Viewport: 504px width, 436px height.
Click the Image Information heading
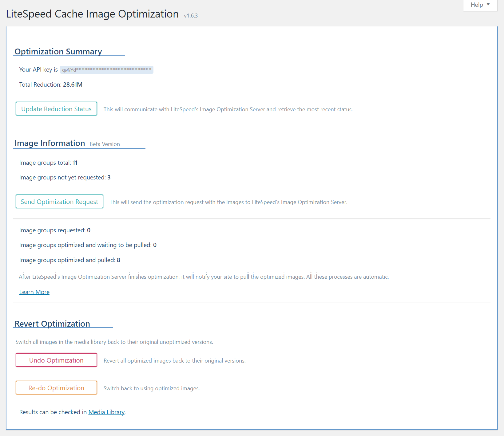tap(50, 143)
